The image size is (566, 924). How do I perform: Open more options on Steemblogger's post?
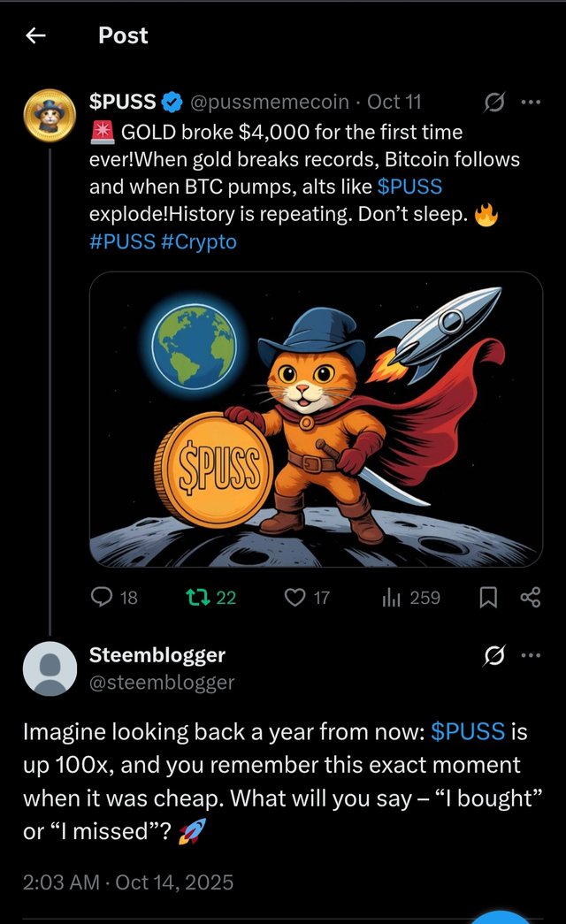(x=531, y=655)
